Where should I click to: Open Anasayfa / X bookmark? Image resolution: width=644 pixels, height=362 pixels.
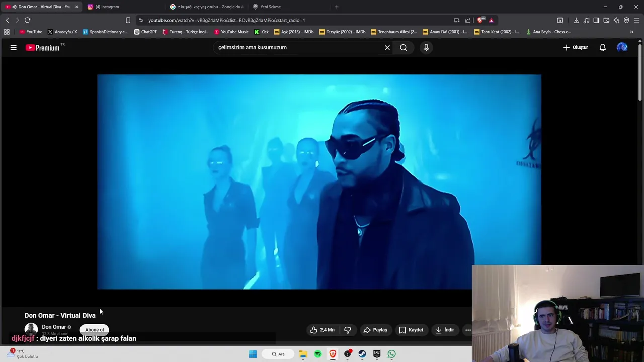62,32
